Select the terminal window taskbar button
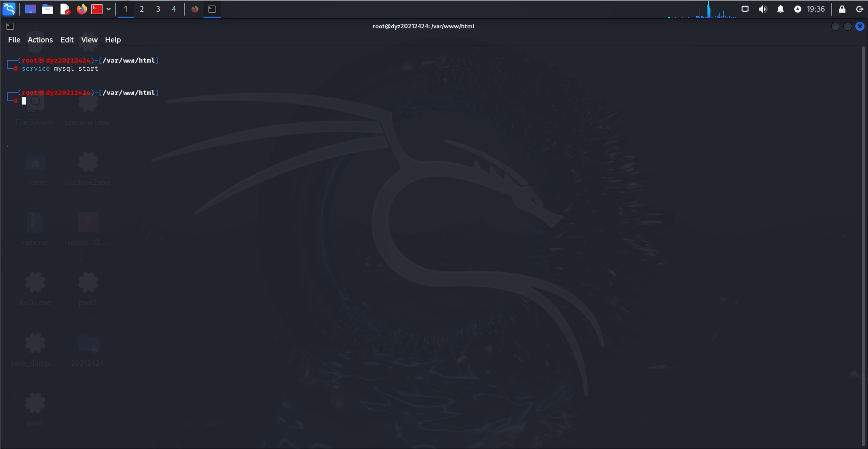The width and height of the screenshot is (868, 449). [212, 9]
